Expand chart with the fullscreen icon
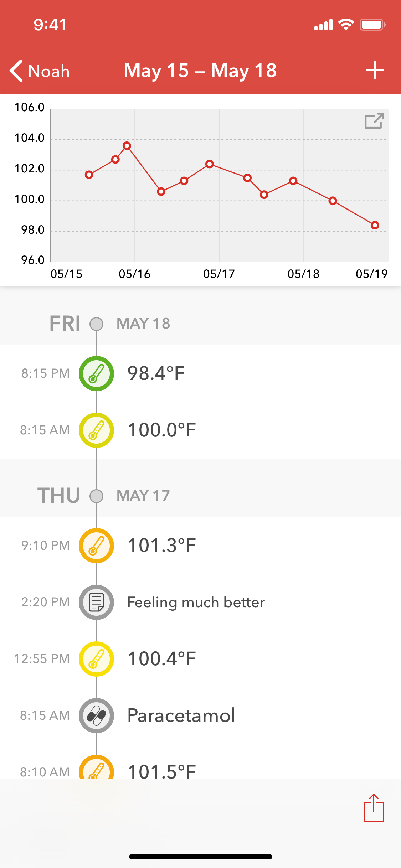Viewport: 401px width, 868px height. (374, 121)
